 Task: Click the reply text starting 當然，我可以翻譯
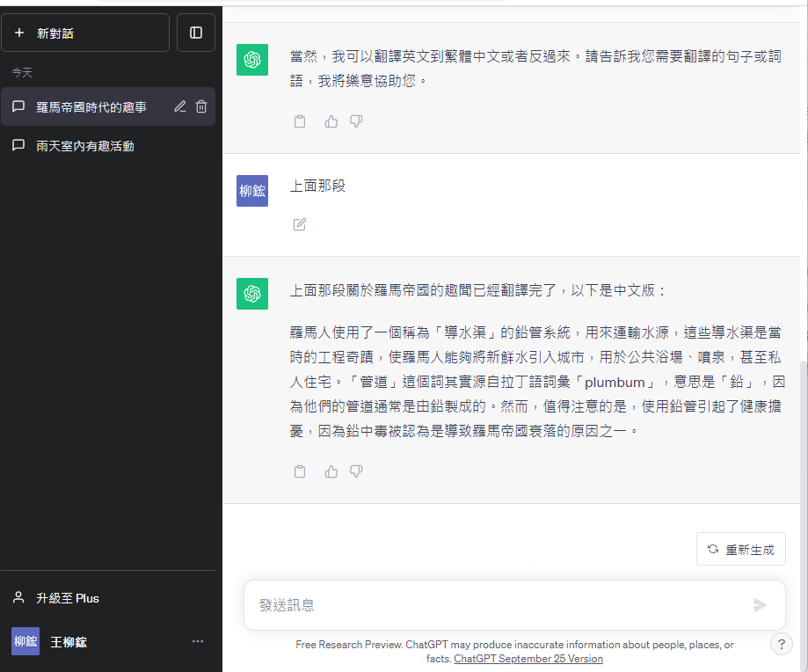[536, 69]
